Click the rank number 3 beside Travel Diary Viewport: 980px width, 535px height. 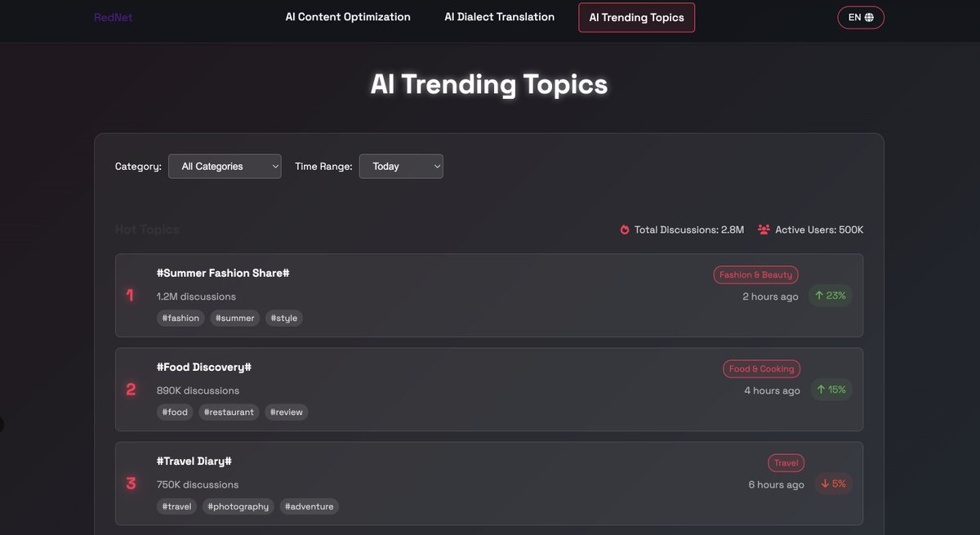pyautogui.click(x=128, y=481)
